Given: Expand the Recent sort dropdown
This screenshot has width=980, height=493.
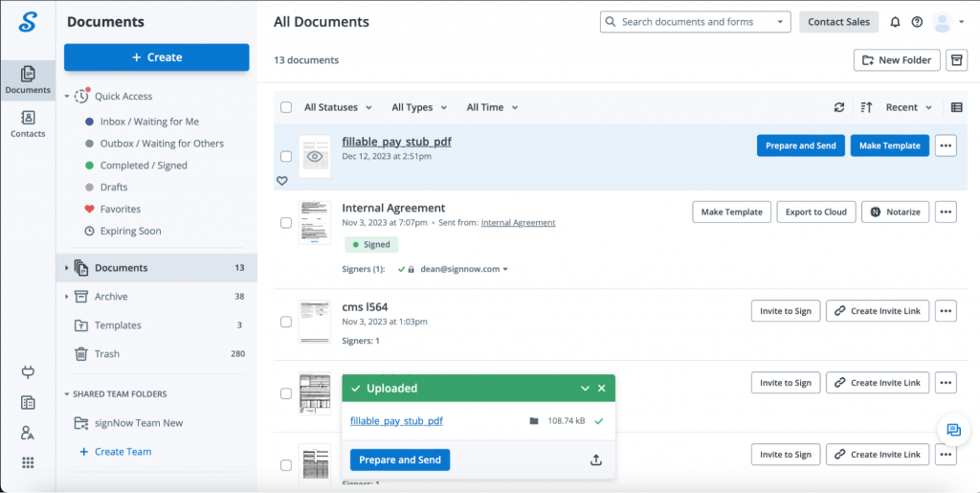Looking at the screenshot, I should (908, 107).
